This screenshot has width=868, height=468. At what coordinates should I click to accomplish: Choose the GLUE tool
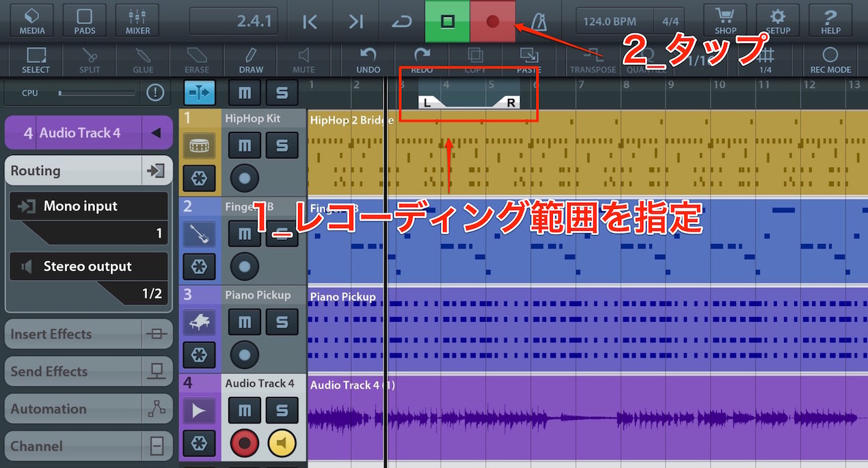(x=144, y=60)
